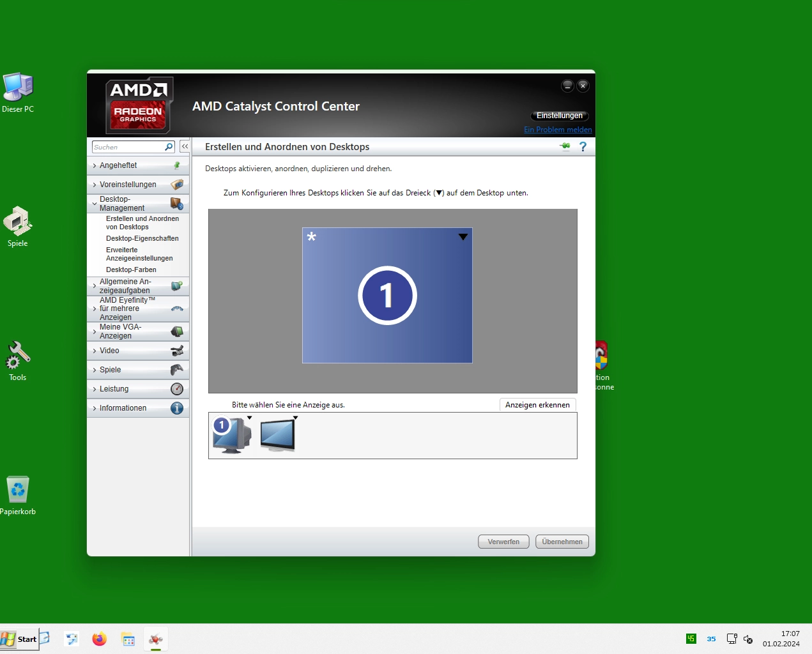The image size is (812, 654).
Task: Select the 'Dieser PC' desktop icon
Action: pyautogui.click(x=18, y=93)
